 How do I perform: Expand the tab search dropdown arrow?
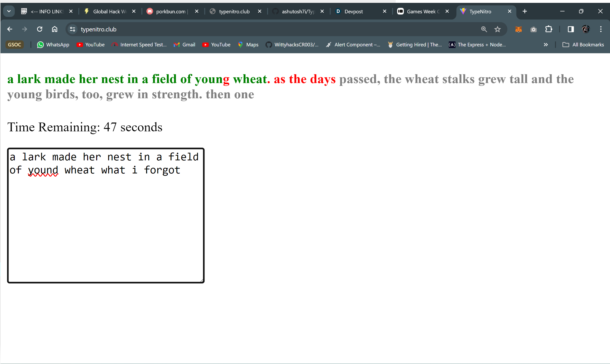coord(9,11)
